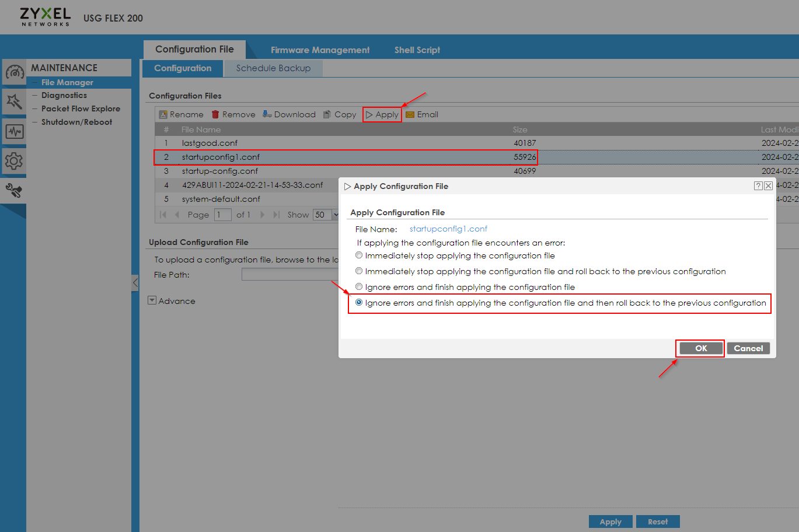Select the Initial Setup Wizard magic-wand icon
Viewport: 799px width, 532px height.
coord(14,101)
